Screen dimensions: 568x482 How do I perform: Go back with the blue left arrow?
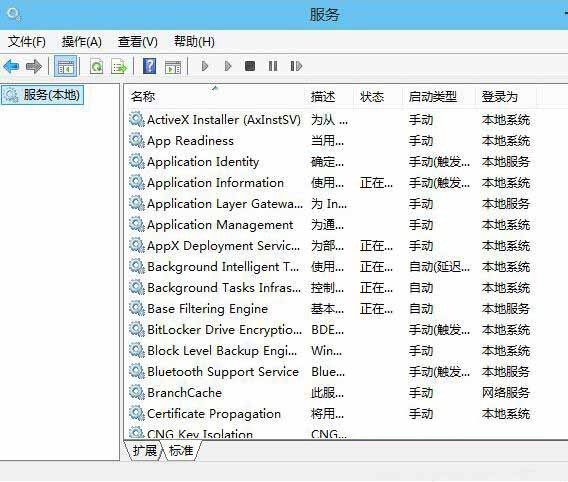point(11,66)
